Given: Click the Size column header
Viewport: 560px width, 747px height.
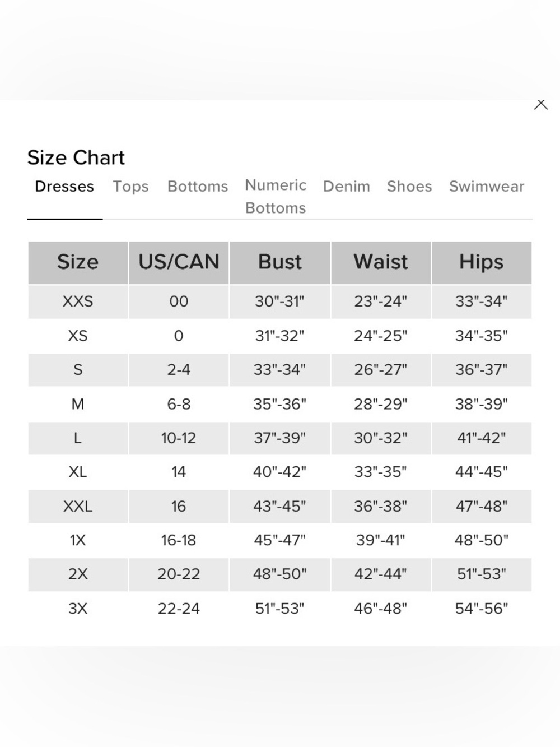Looking at the screenshot, I should 78,262.
